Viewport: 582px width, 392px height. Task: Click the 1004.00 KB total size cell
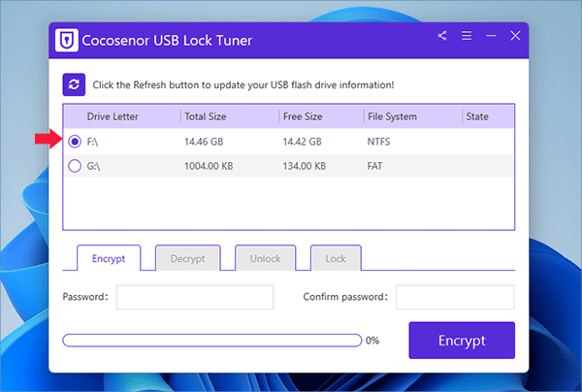click(x=209, y=166)
